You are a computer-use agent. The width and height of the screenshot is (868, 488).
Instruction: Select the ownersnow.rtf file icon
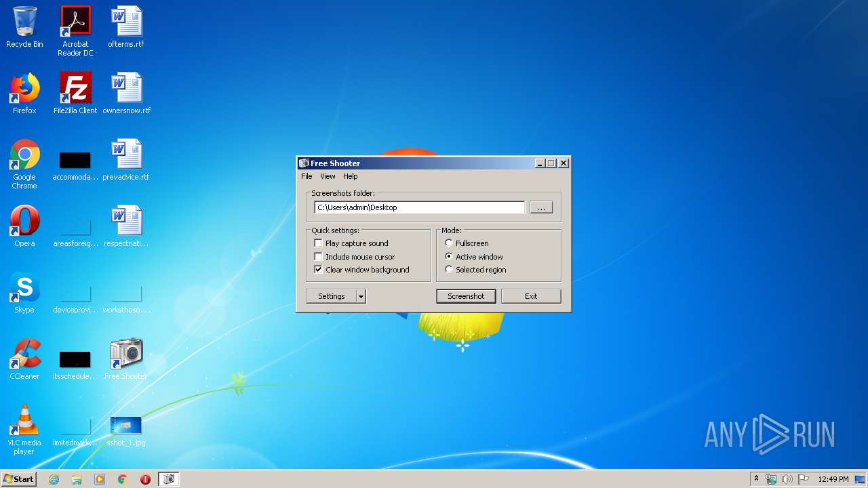point(126,94)
